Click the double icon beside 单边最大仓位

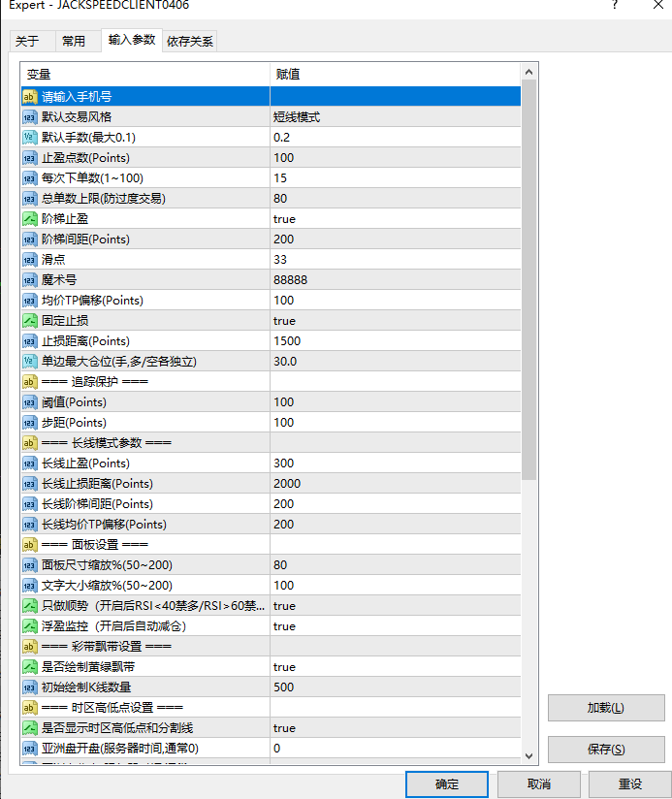29,362
